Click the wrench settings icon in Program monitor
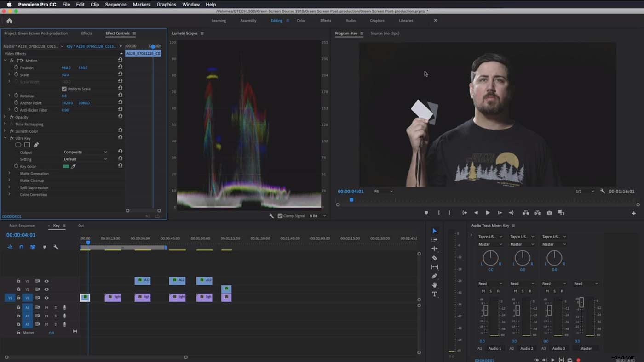 click(x=603, y=191)
